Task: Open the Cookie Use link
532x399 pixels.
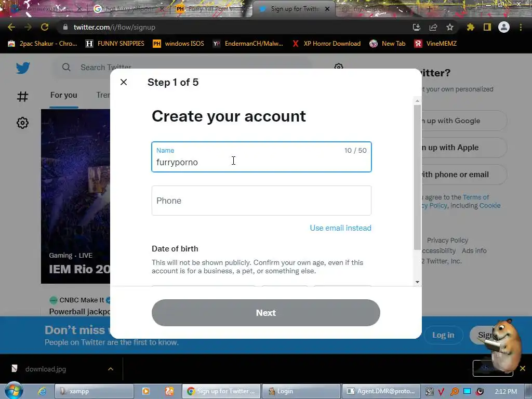Action: pos(489,206)
